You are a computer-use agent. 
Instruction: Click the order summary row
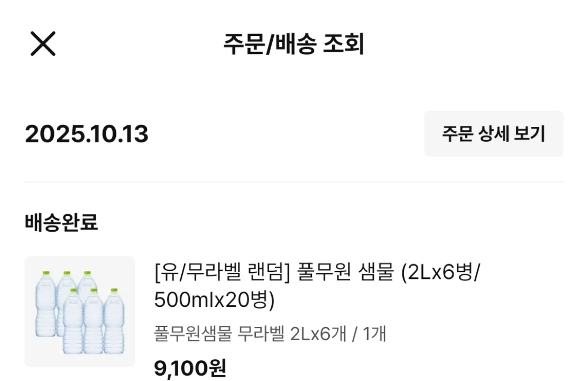click(294, 134)
